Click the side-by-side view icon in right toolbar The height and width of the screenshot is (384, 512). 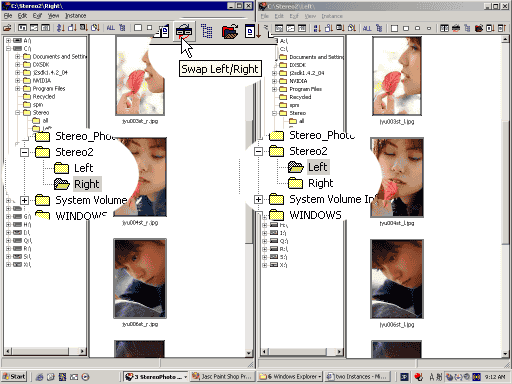coord(444,28)
